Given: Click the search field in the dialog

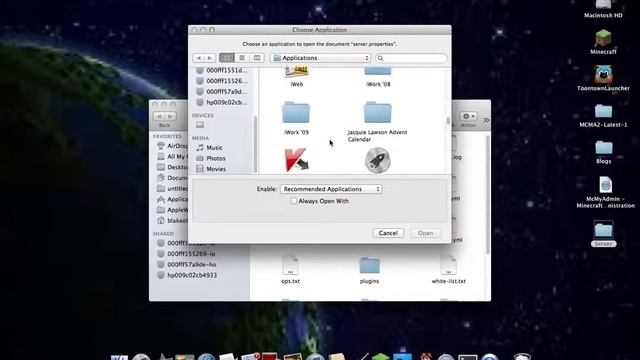Looking at the screenshot, I should click(x=411, y=58).
